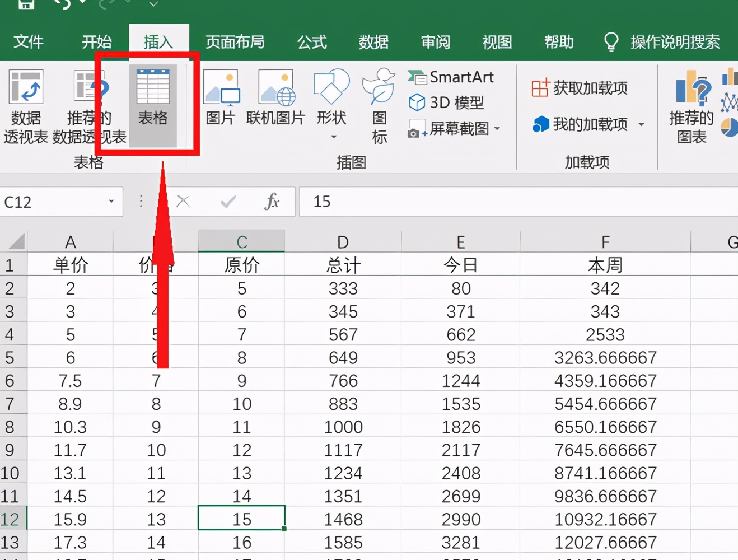
Task: Insert a 3D model (3D 模型)
Action: tap(447, 102)
